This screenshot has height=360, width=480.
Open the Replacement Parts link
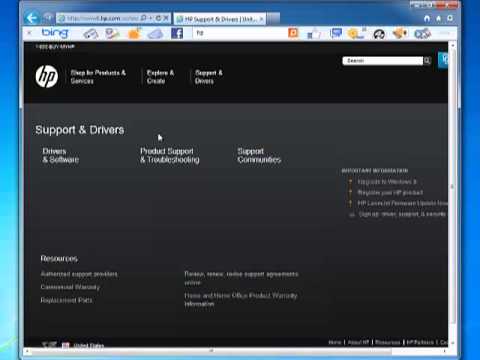coord(66,300)
